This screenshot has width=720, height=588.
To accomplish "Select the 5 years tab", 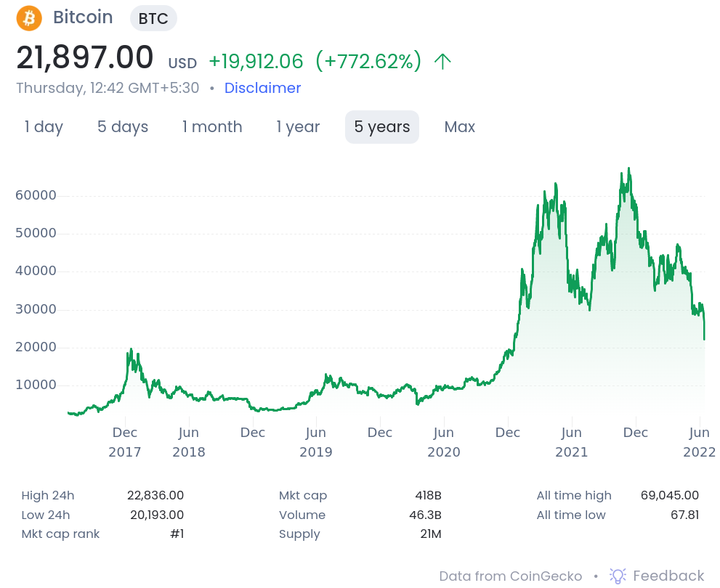I will [x=382, y=127].
